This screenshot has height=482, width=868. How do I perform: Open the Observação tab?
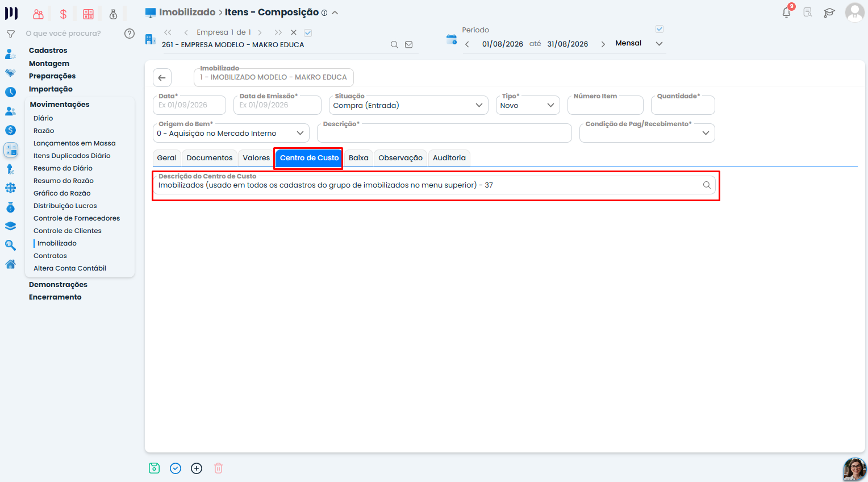click(x=400, y=158)
